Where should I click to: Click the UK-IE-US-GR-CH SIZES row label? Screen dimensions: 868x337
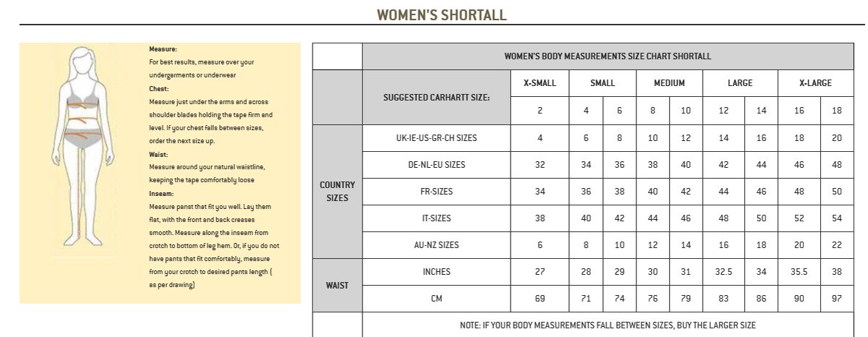(x=436, y=138)
